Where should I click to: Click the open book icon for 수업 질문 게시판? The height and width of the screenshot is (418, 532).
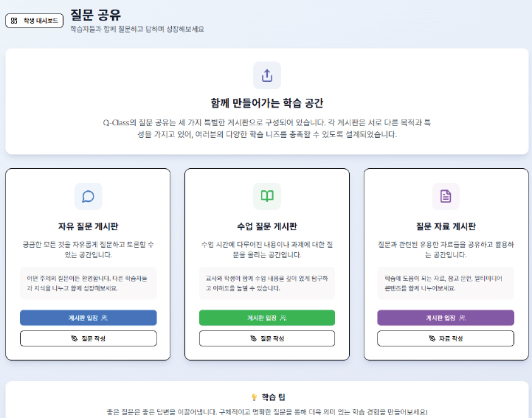pyautogui.click(x=266, y=196)
